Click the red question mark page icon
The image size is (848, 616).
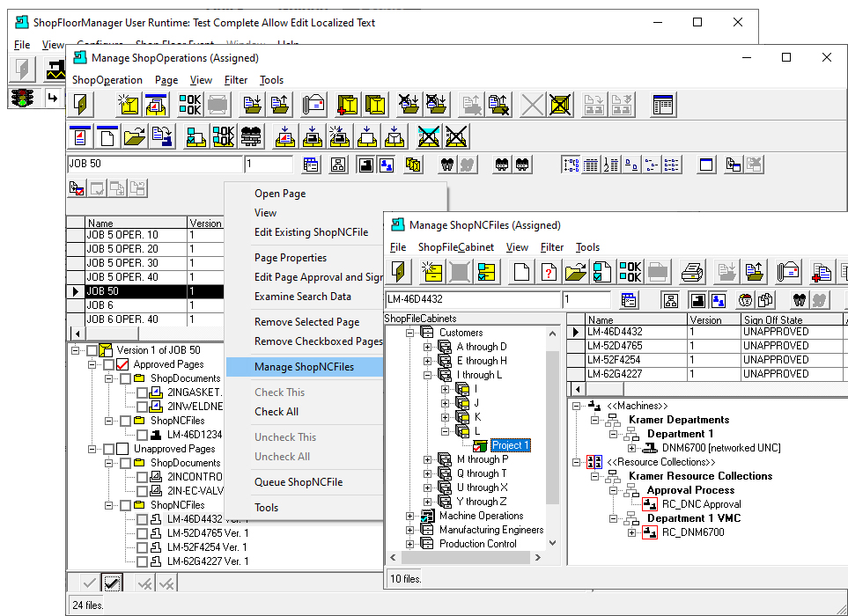point(549,272)
